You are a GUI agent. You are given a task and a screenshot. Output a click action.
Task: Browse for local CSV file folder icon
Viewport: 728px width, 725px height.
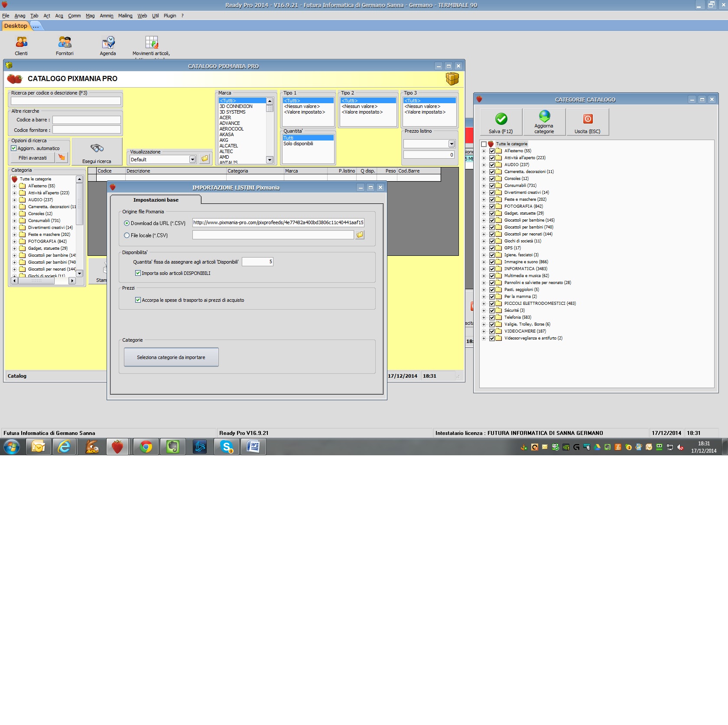click(x=360, y=235)
